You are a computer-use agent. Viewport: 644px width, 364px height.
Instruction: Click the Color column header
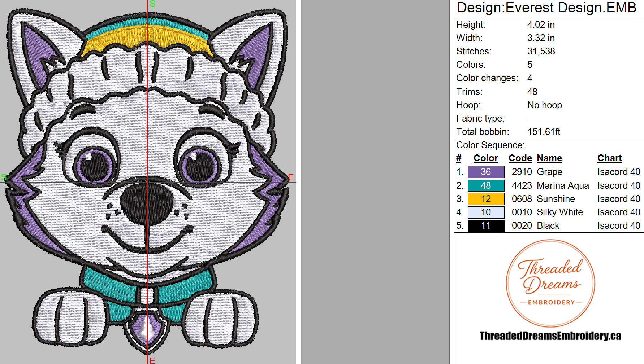485,158
